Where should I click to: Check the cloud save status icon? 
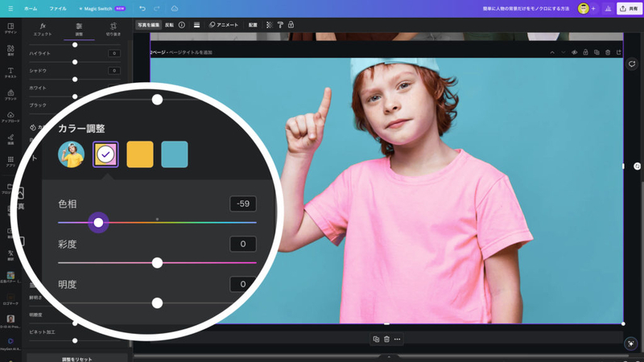175,8
